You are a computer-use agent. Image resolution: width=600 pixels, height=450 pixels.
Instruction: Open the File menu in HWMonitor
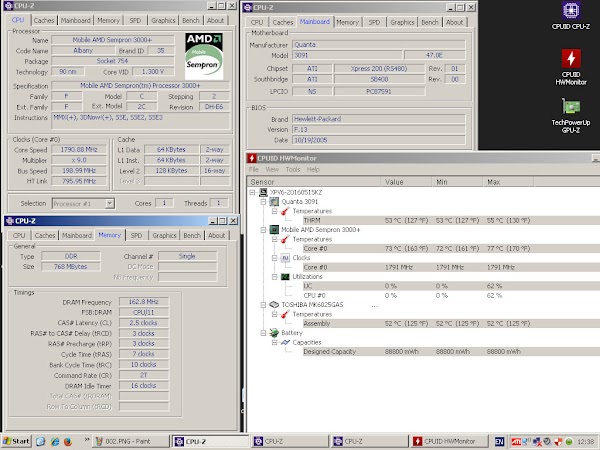(x=254, y=169)
